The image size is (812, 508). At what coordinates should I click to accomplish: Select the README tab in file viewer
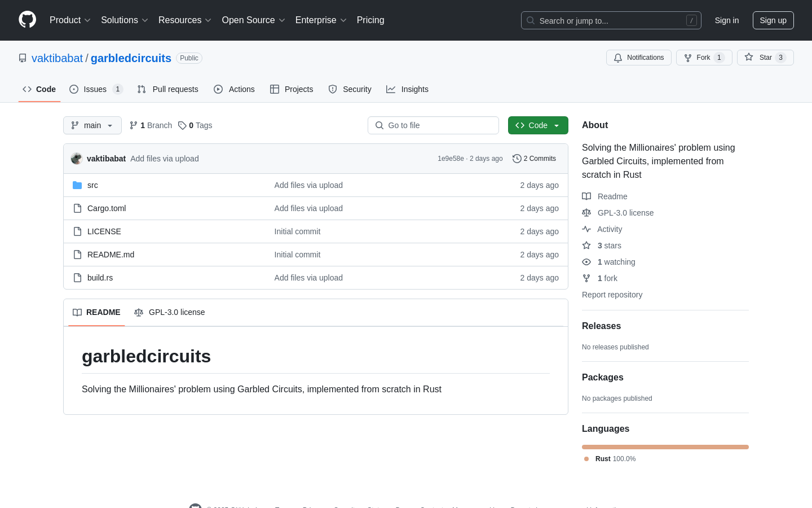96,312
